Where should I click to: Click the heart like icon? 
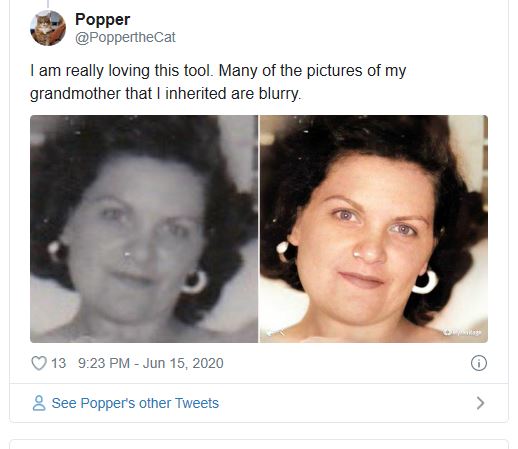tap(39, 363)
